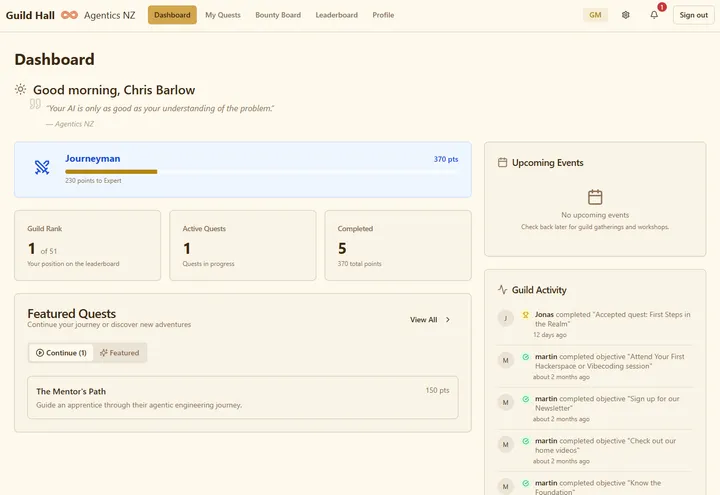Click the Journeyman rank title

(93, 158)
